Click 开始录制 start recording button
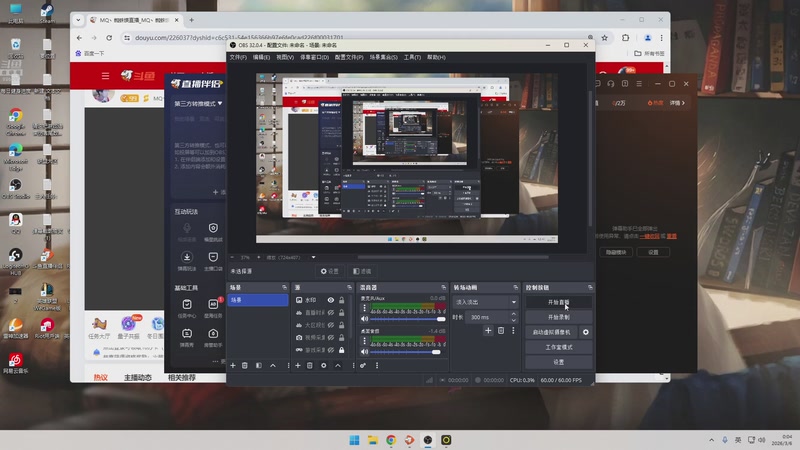800x450 pixels. (559, 317)
